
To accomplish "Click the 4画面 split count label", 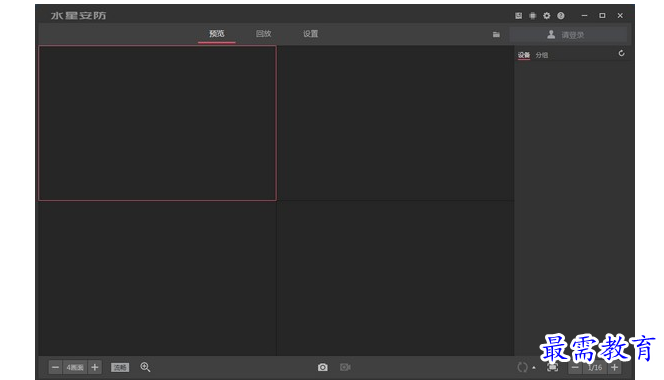I will pos(75,367).
